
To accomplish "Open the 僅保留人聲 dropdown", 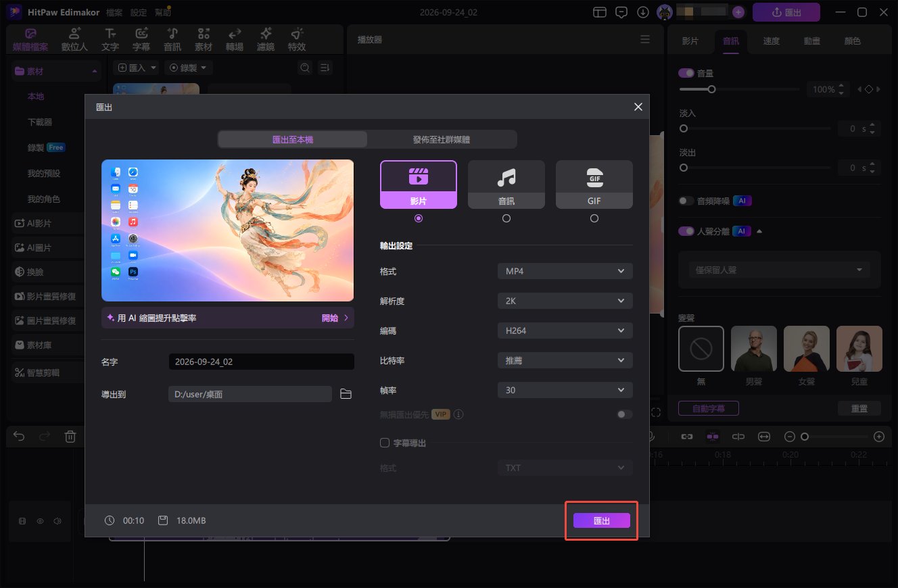I will click(x=780, y=270).
